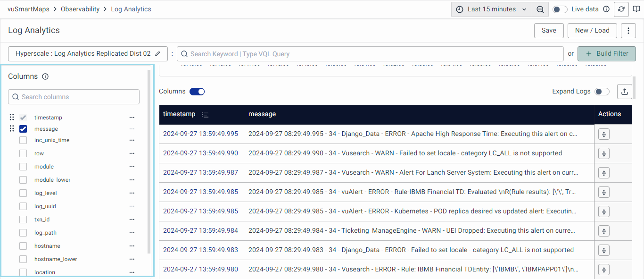Open the Last 15 minutes time dropdown

[x=492, y=9]
